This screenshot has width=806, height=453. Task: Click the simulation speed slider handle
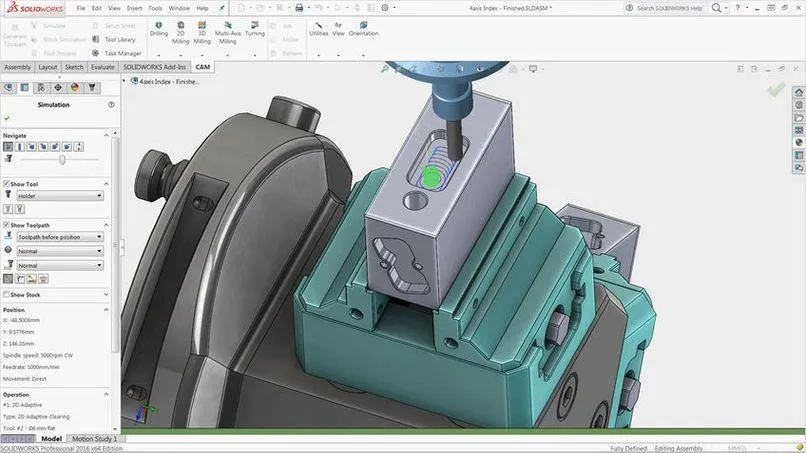click(62, 159)
